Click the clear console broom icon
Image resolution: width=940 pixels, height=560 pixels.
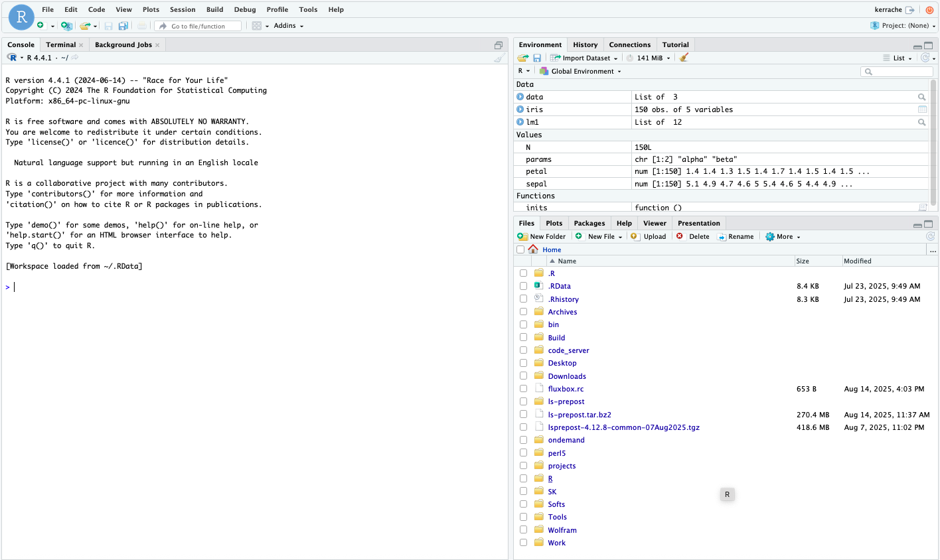tap(499, 58)
